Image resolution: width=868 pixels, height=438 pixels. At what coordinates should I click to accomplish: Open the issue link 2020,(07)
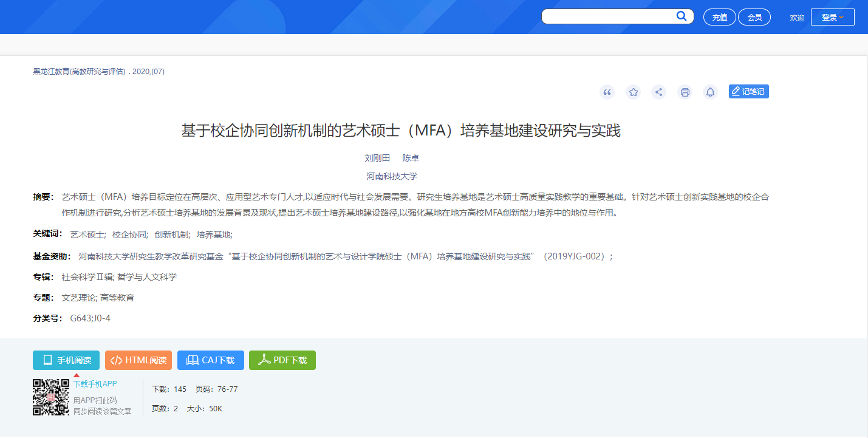pyautogui.click(x=148, y=72)
